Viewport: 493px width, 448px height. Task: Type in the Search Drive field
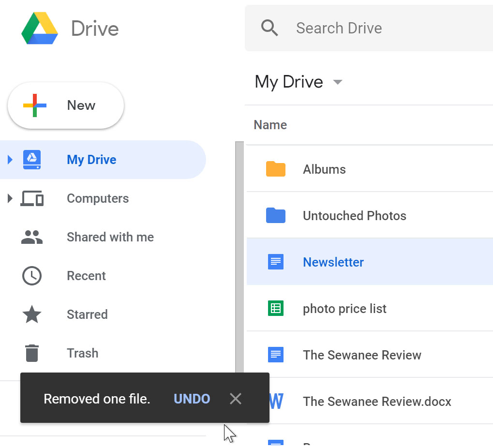(x=377, y=28)
